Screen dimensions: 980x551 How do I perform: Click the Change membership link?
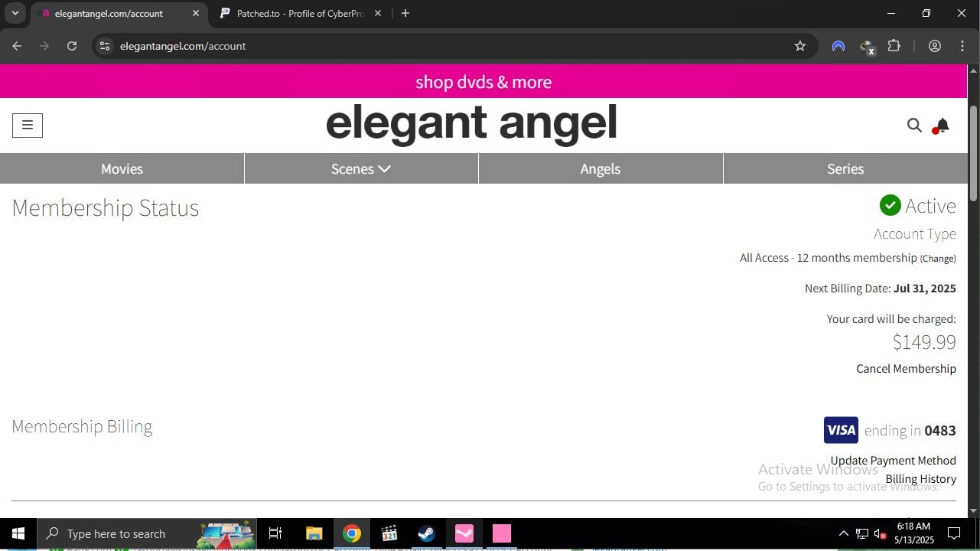point(938,259)
